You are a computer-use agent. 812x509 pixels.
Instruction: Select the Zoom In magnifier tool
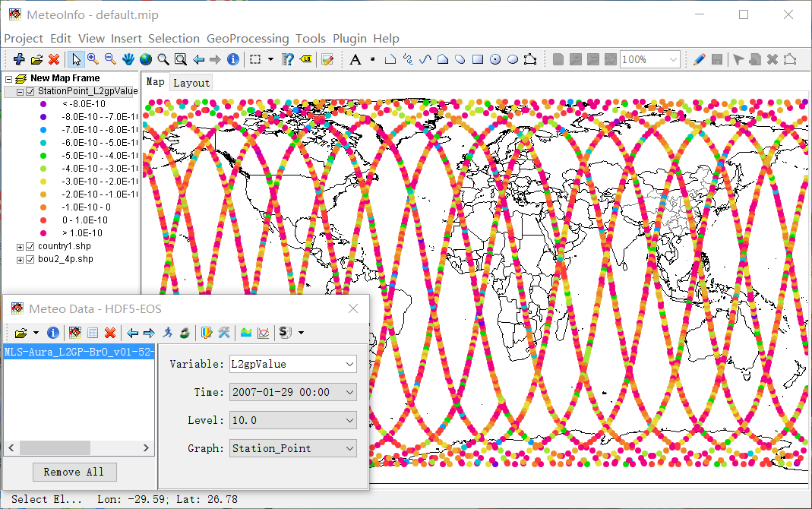(93, 59)
